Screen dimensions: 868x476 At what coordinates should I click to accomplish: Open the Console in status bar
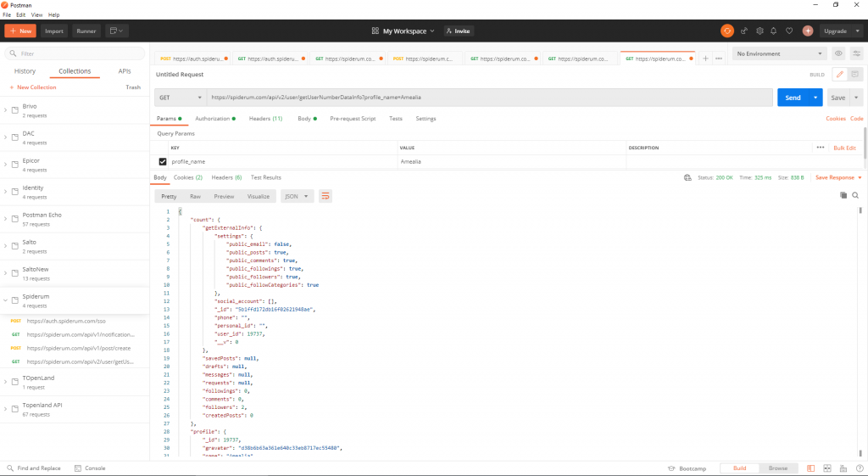coord(90,468)
